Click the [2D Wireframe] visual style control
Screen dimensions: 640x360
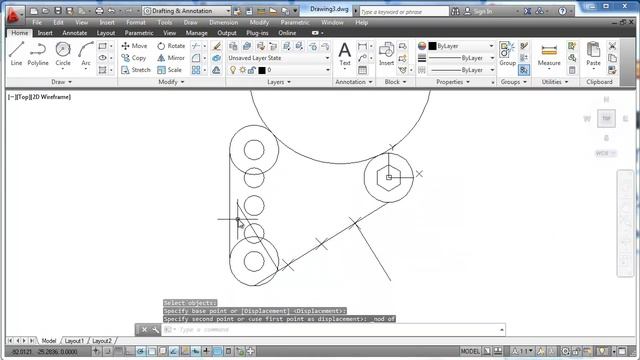point(51,97)
